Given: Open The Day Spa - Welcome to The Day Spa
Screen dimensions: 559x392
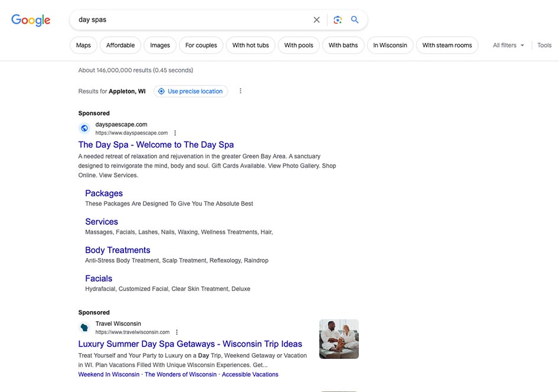Looking at the screenshot, I should point(156,145).
